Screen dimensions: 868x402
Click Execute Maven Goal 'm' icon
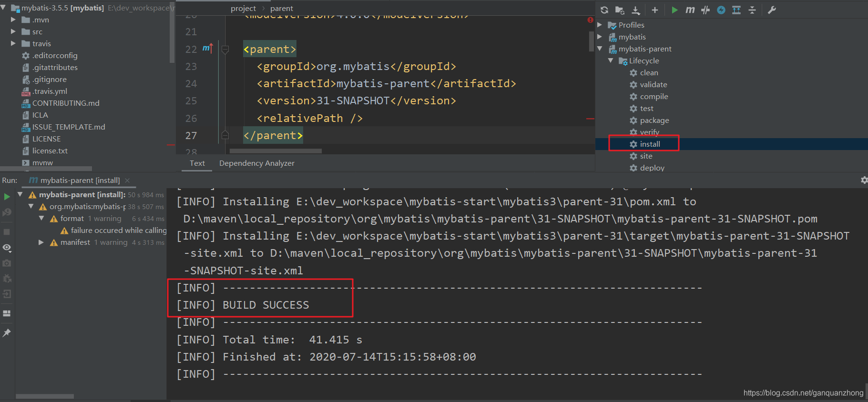(690, 10)
